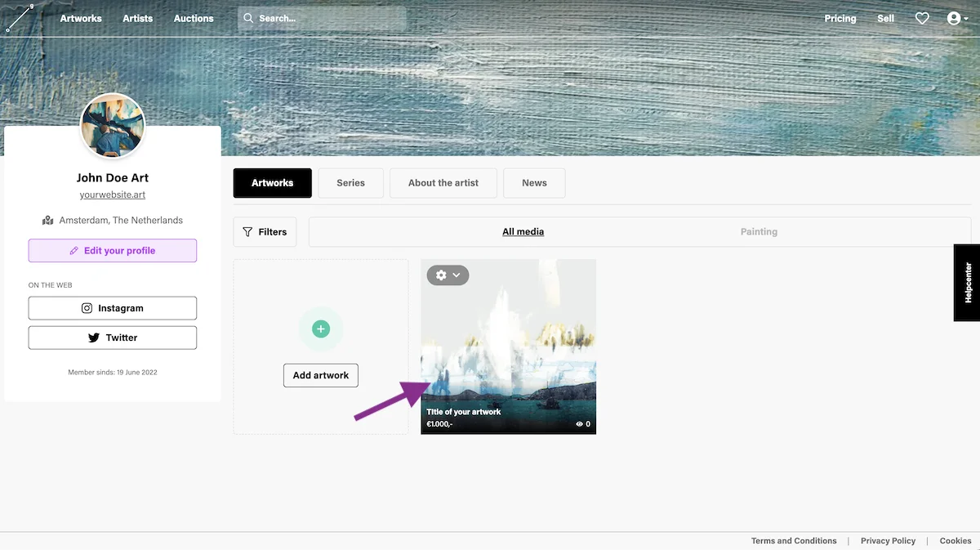Image resolution: width=980 pixels, height=550 pixels.
Task: Switch to the Series tab
Action: click(x=350, y=183)
